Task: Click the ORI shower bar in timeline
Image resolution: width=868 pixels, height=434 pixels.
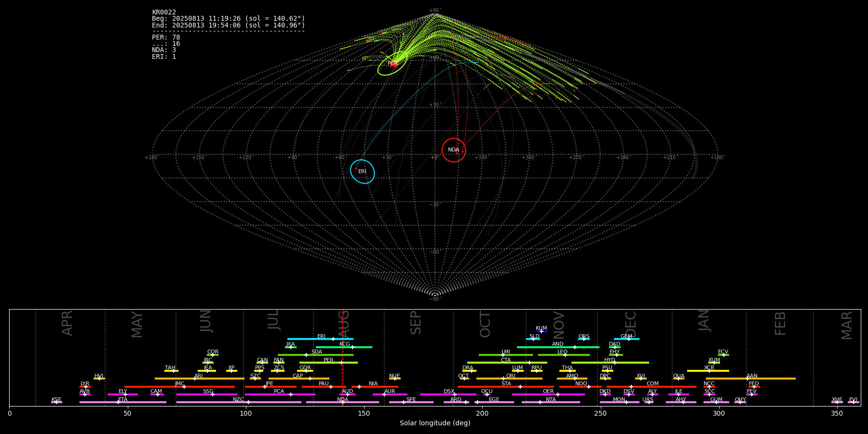Action: coord(509,379)
